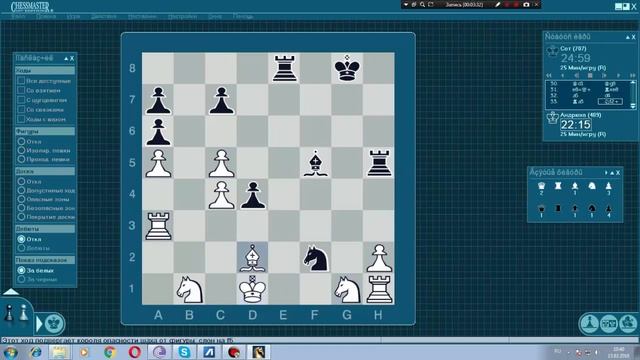Click the 22:15 clock display
The width and height of the screenshot is (640, 360).
pos(575,124)
